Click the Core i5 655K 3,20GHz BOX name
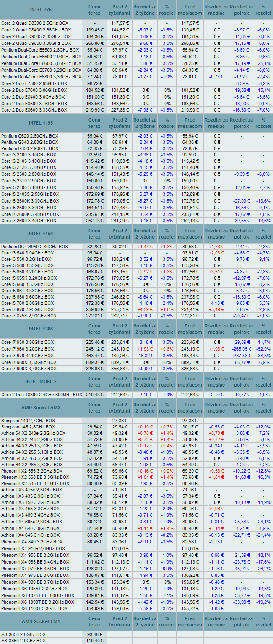The width and height of the screenshot is (273, 644). coord(29,278)
